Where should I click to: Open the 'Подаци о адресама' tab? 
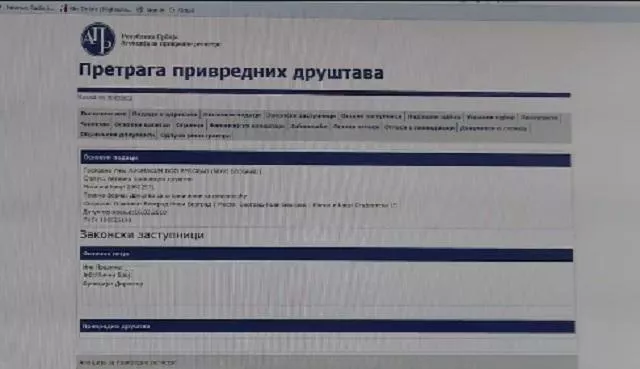[x=164, y=114]
